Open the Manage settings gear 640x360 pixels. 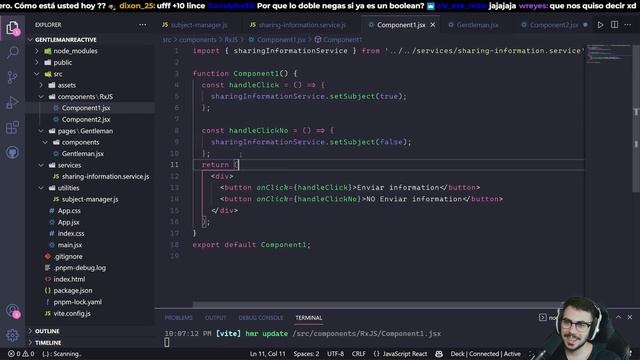pos(13,335)
